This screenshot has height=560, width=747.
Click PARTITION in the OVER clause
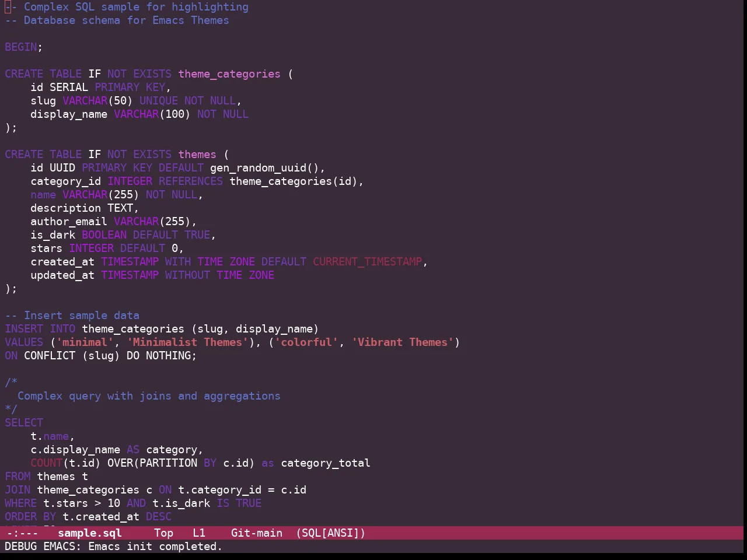tap(169, 463)
